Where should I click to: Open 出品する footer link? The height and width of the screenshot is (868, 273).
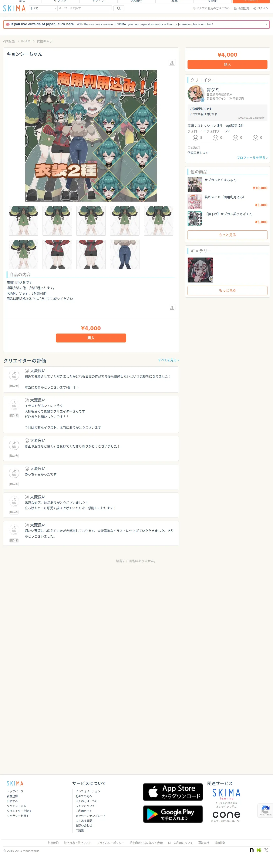[12, 801]
